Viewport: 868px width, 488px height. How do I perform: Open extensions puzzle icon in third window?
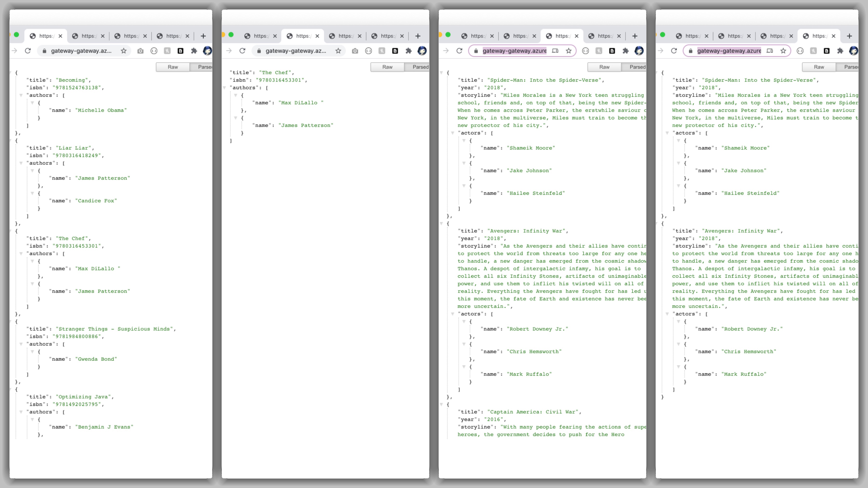click(x=625, y=51)
